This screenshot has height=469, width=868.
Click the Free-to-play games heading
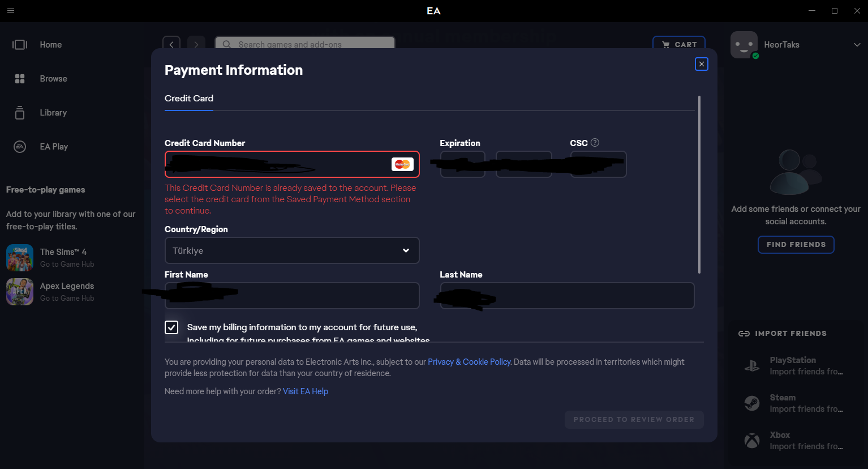pyautogui.click(x=46, y=190)
